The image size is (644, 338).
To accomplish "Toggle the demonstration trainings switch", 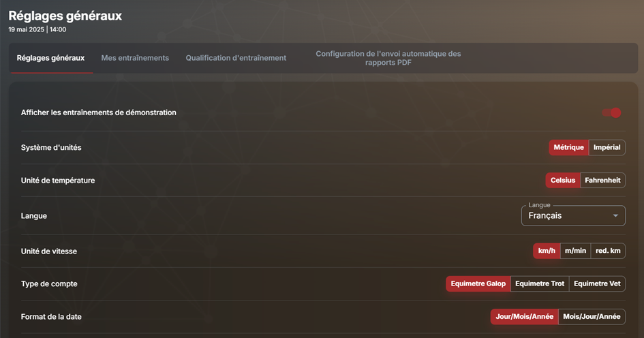I will pyautogui.click(x=611, y=112).
